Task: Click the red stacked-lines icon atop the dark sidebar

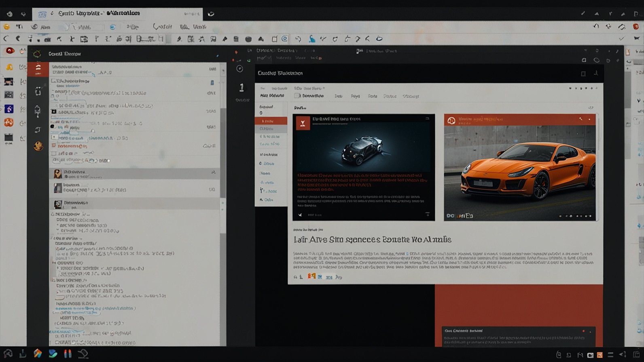Action: pyautogui.click(x=38, y=69)
